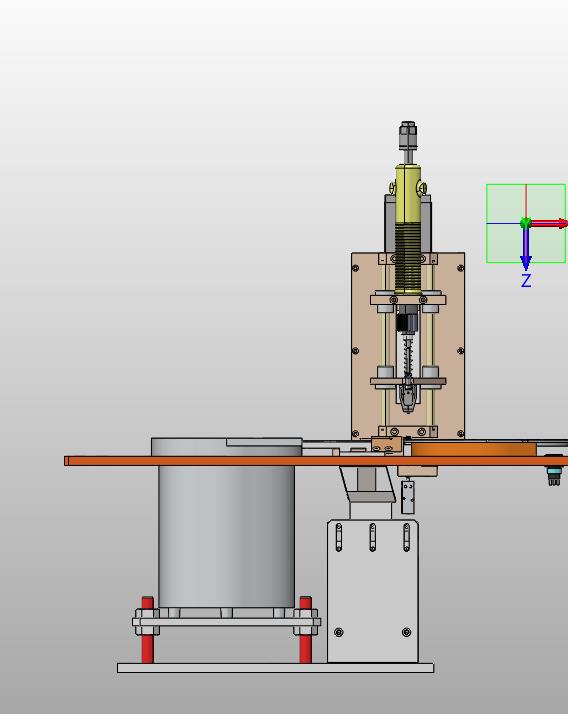Select the right red threaded rod
The image size is (568, 714).
(305, 630)
